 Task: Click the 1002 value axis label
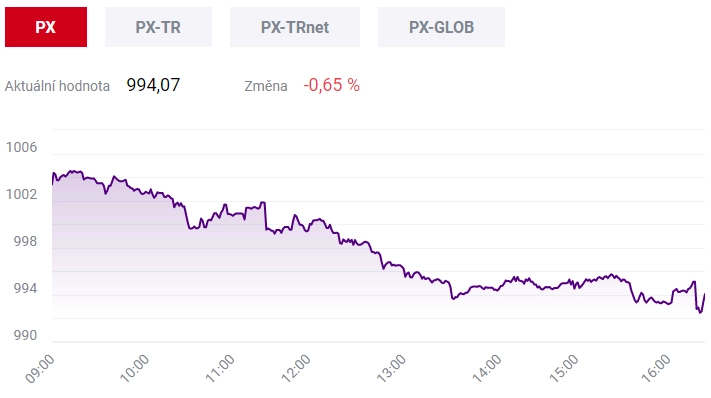tap(21, 194)
